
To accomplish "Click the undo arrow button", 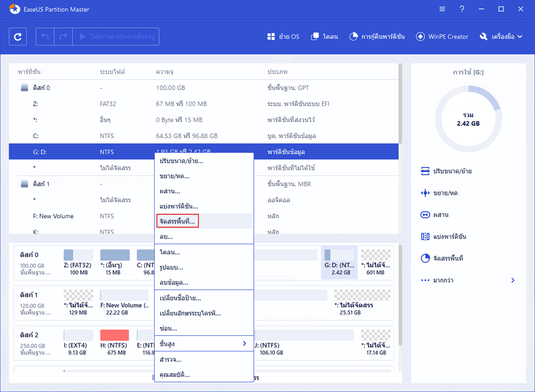I will point(45,36).
